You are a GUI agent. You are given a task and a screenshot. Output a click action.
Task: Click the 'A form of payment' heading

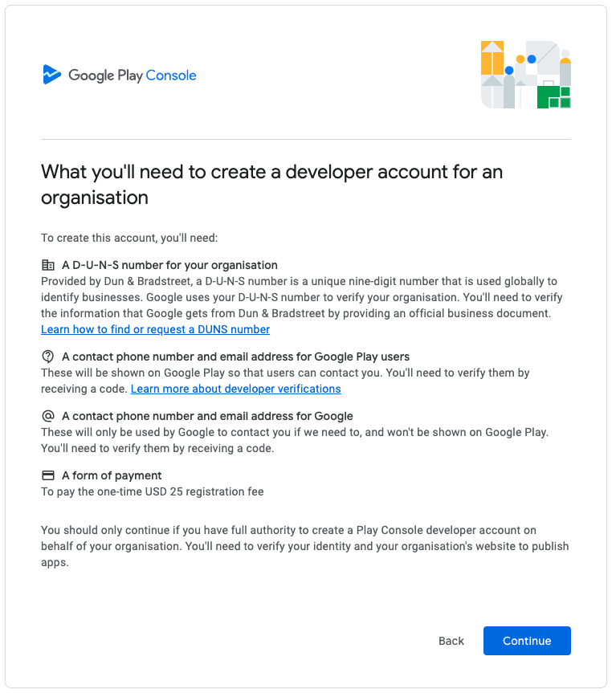click(112, 475)
